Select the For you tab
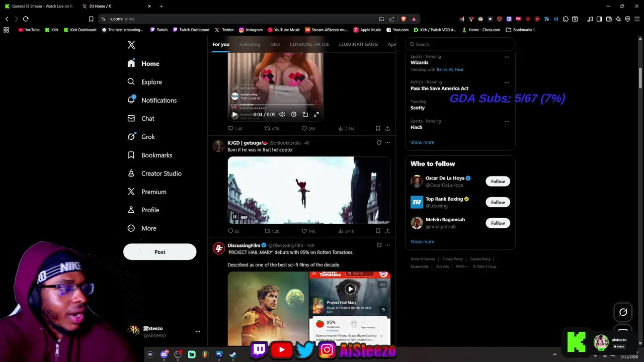 click(x=221, y=44)
